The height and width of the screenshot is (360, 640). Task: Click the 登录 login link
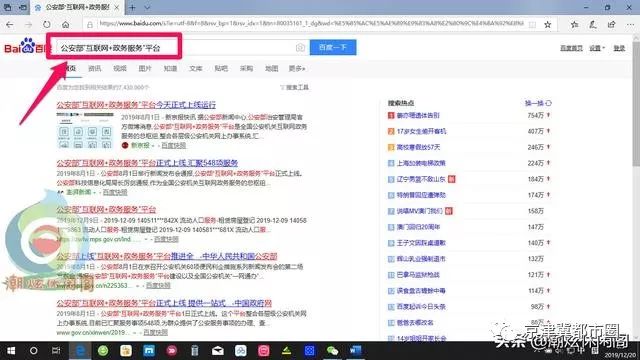tap(619, 48)
